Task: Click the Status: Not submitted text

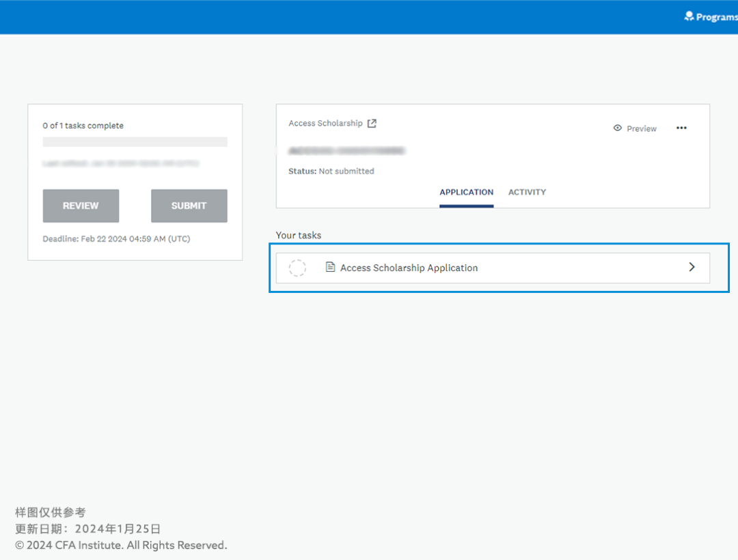Action: tap(331, 171)
